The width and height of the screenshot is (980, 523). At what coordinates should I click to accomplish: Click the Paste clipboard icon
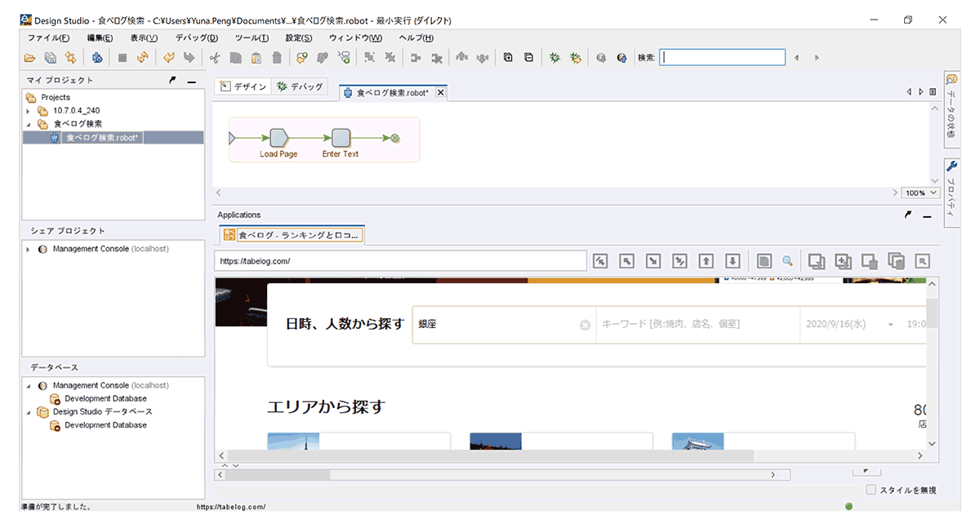pyautogui.click(x=256, y=58)
